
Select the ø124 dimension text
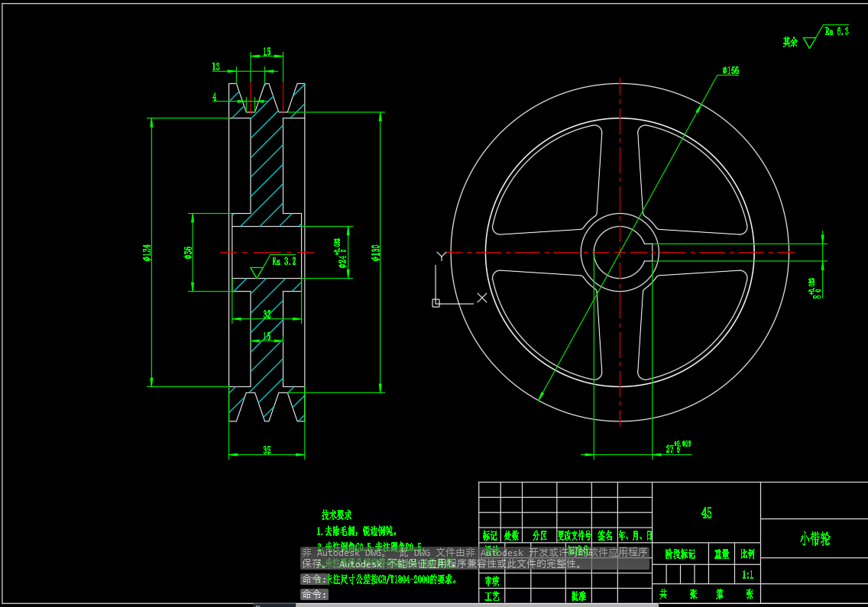point(147,252)
